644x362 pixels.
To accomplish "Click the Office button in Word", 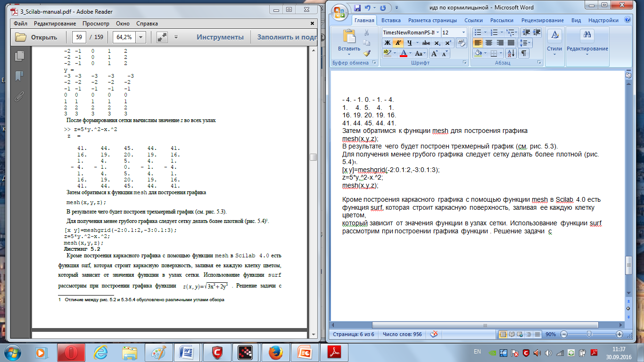I will [340, 11].
